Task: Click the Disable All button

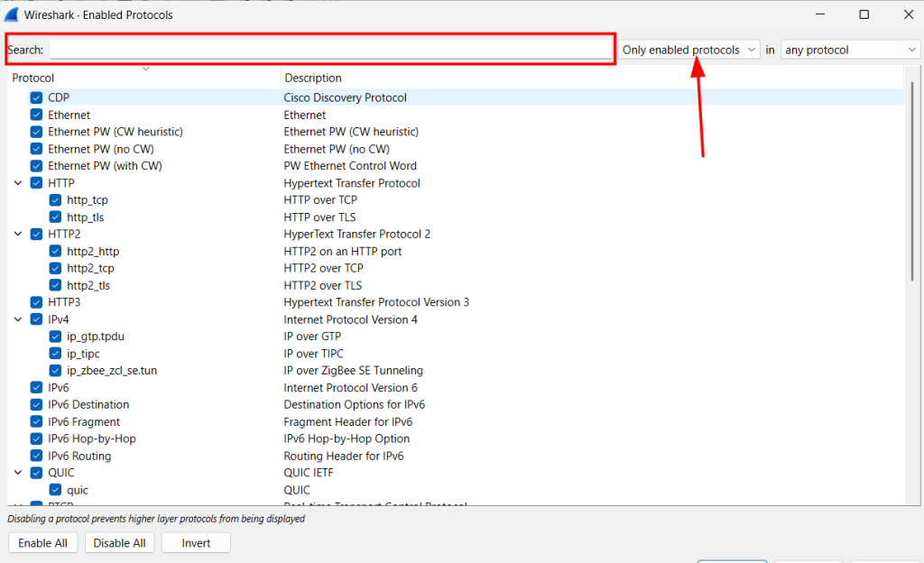Action: pos(120,543)
